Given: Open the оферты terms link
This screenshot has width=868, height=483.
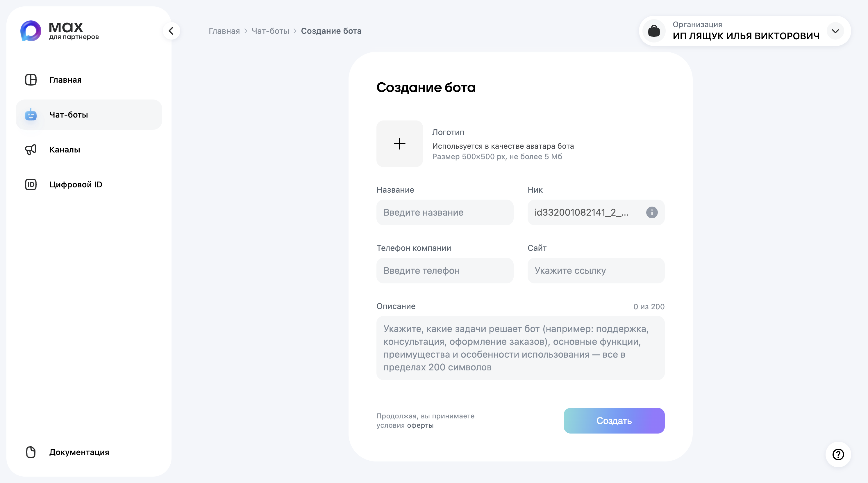Looking at the screenshot, I should pyautogui.click(x=421, y=425).
